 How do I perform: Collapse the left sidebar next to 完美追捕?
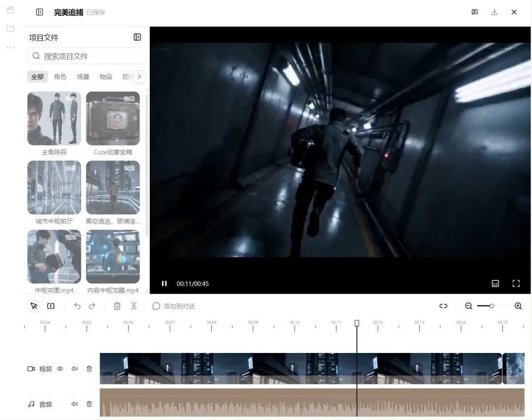(39, 12)
